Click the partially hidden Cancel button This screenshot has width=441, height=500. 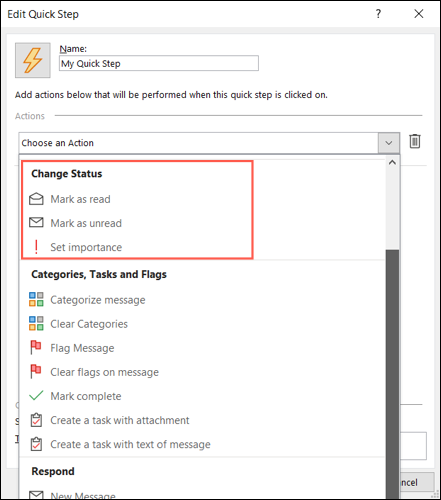(x=417, y=482)
